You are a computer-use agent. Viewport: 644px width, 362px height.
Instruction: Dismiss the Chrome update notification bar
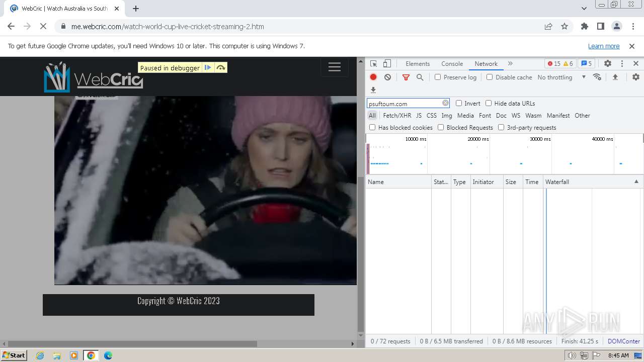[632, 46]
